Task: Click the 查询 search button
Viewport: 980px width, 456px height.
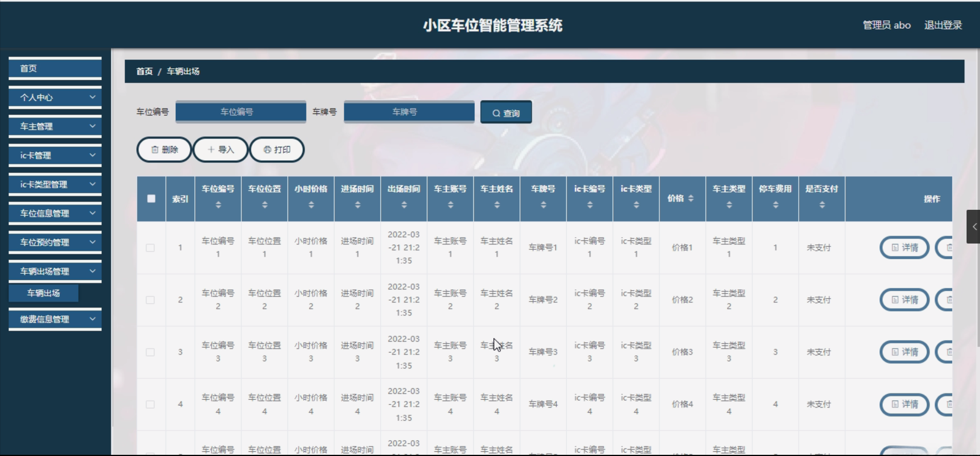Action: point(506,112)
